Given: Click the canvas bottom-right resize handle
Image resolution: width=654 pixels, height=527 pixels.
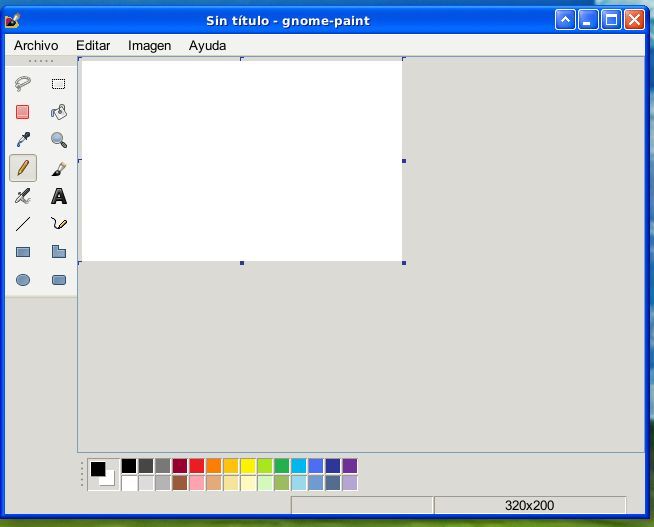Looking at the screenshot, I should point(404,263).
